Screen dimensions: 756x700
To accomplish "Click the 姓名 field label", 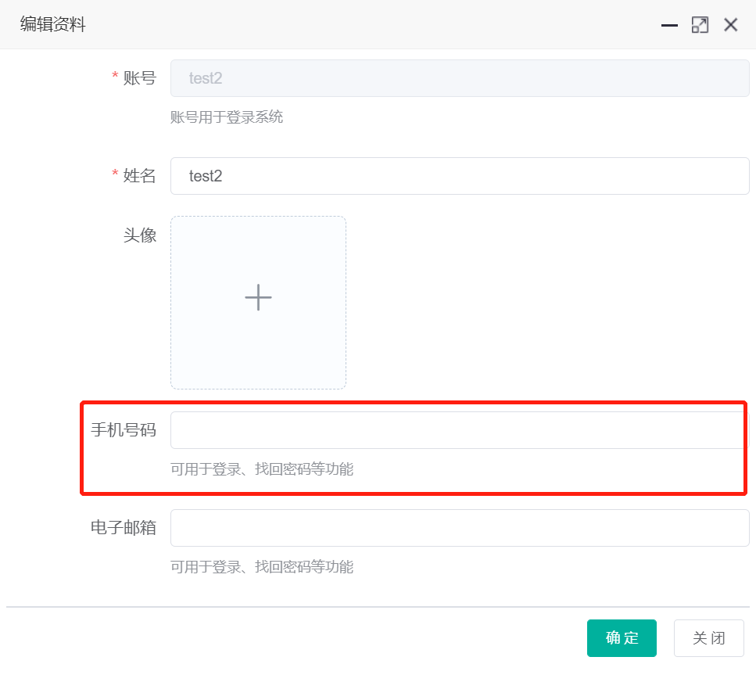I will click(139, 176).
